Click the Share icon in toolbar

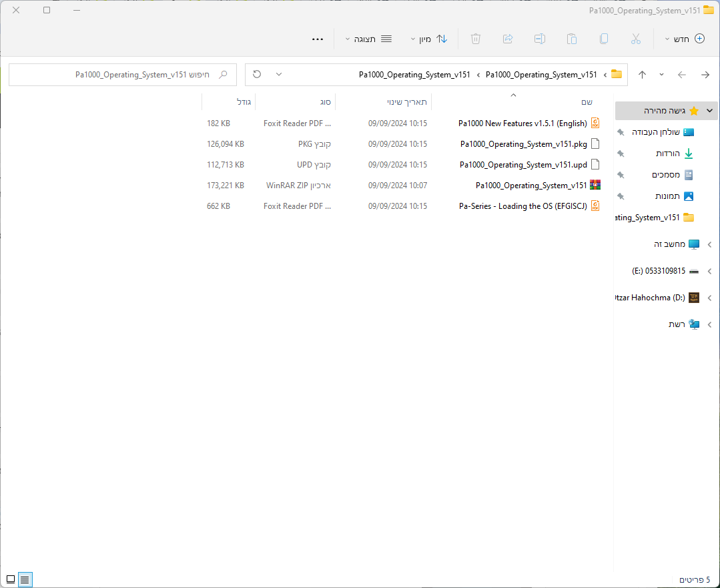(508, 39)
